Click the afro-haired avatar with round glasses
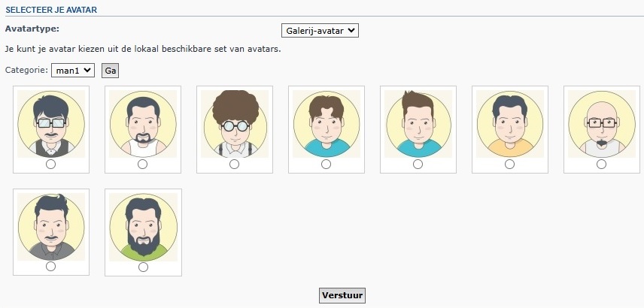The image size is (644, 308). pyautogui.click(x=235, y=124)
